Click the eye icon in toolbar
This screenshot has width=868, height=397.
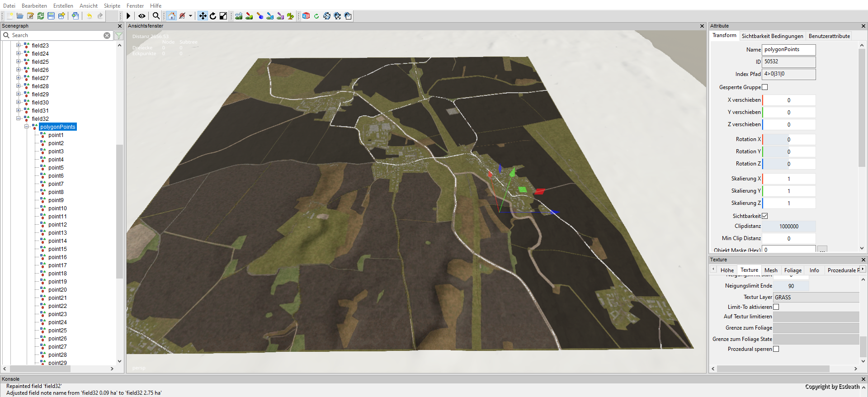142,16
